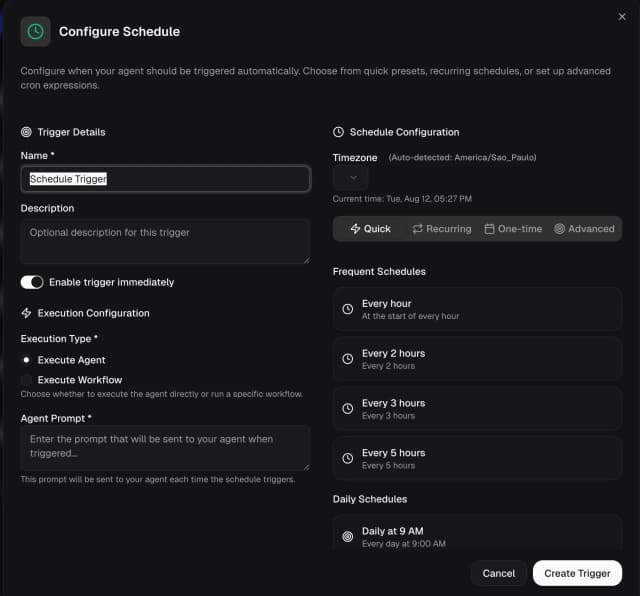This screenshot has width=640, height=596.
Task: Click the clock icon on Every 3 hours
Action: (347, 409)
